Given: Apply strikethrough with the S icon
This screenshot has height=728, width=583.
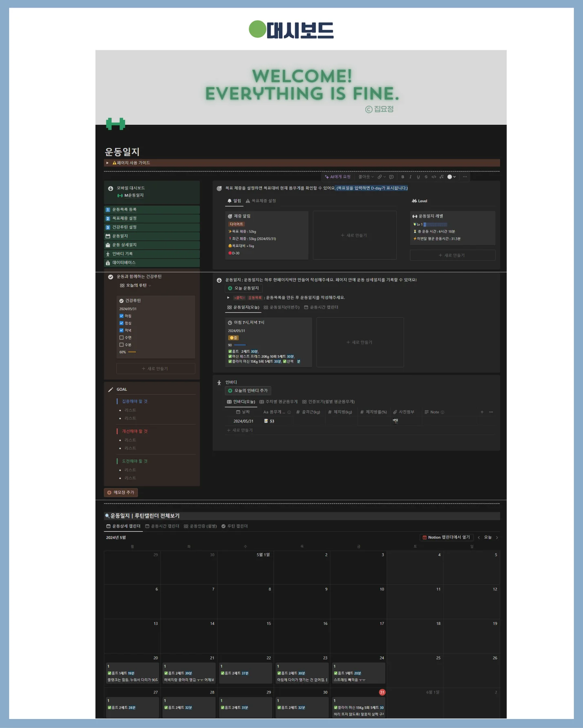Looking at the screenshot, I should point(426,177).
